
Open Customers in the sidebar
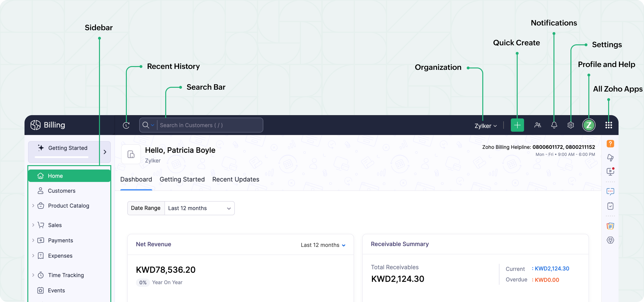[x=62, y=191]
